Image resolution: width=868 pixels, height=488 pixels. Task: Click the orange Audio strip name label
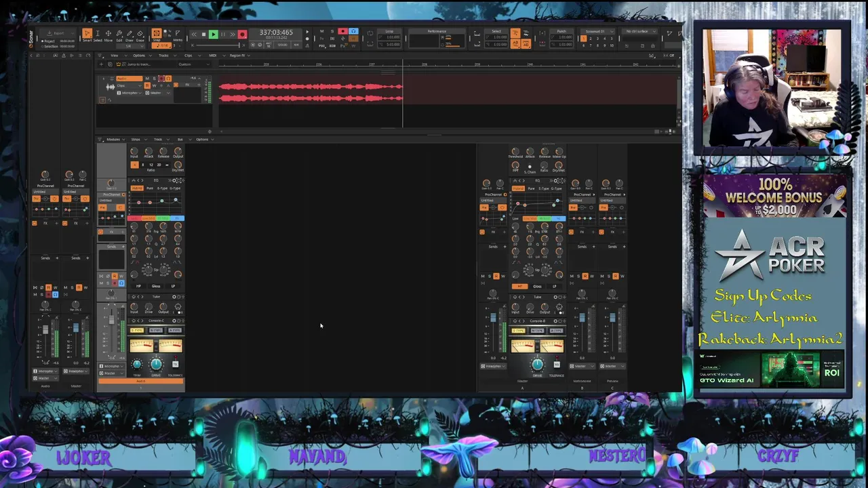click(x=140, y=381)
